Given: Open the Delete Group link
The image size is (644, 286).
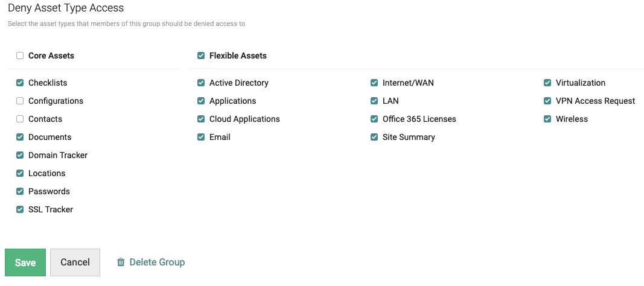Looking at the screenshot, I should pos(157,262).
